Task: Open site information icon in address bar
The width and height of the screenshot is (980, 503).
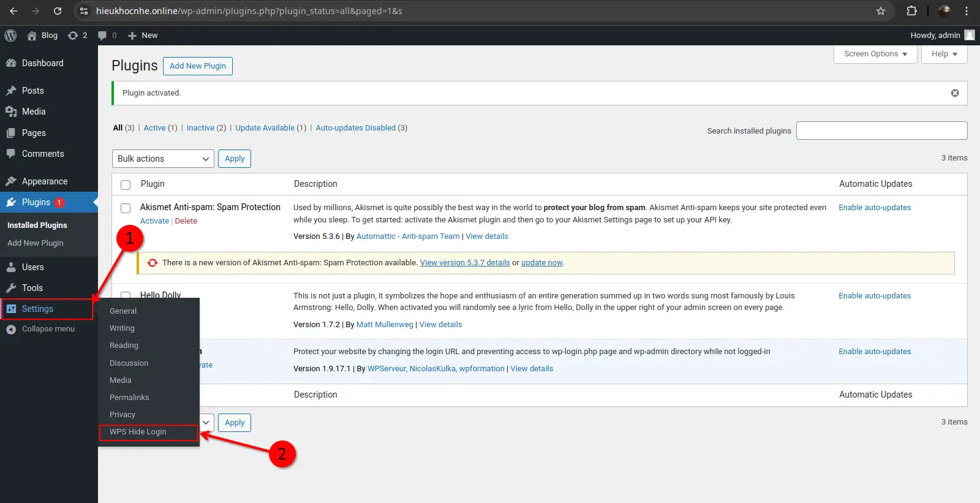Action: (x=84, y=11)
